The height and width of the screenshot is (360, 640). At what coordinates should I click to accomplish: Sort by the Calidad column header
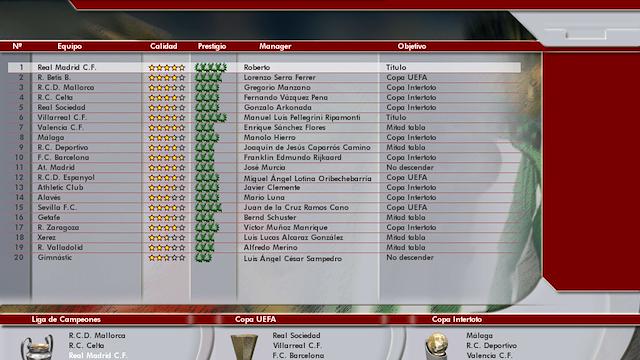click(x=163, y=46)
